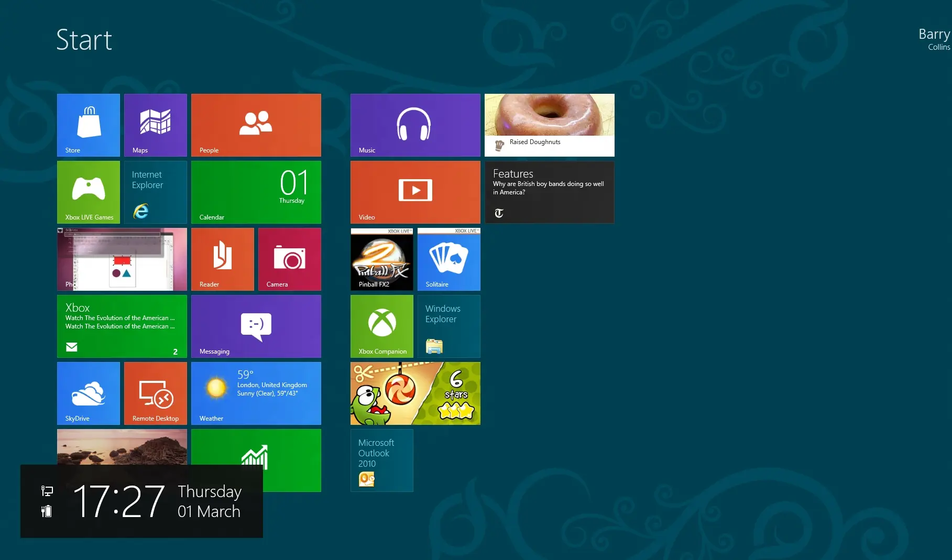The image size is (952, 560).
Task: Click the "Thursday 01 March" date text
Action: tap(210, 501)
